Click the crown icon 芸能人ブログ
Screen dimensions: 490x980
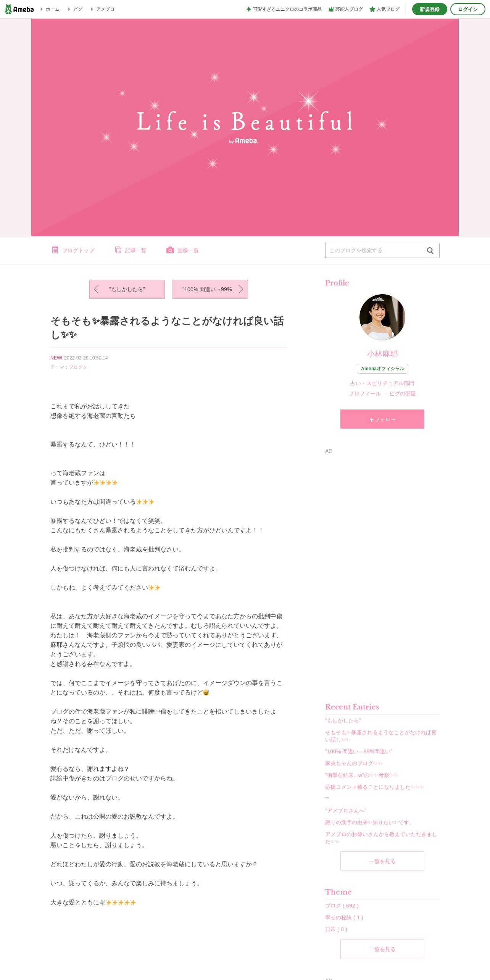coord(331,9)
